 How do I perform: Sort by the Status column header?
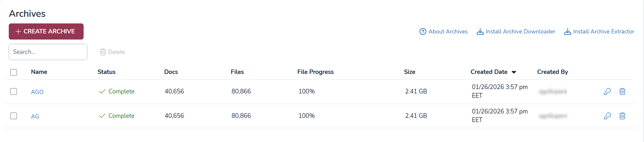pos(106,72)
